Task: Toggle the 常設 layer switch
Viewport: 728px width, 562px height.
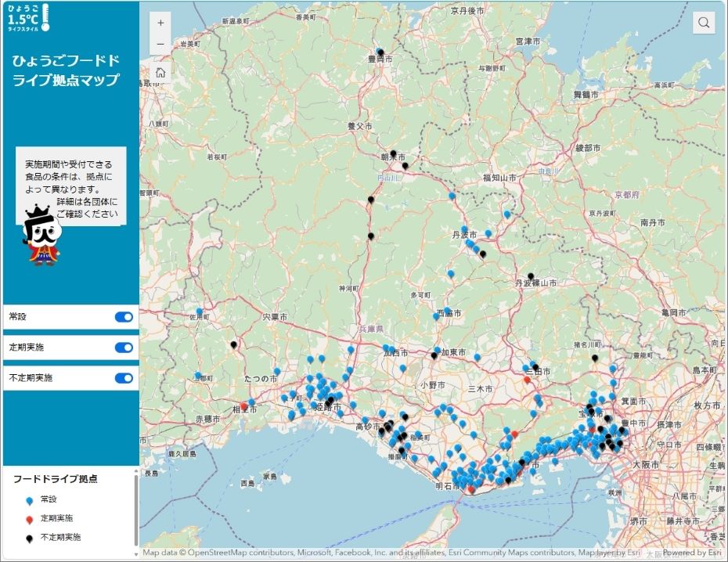Action: pyautogui.click(x=124, y=317)
